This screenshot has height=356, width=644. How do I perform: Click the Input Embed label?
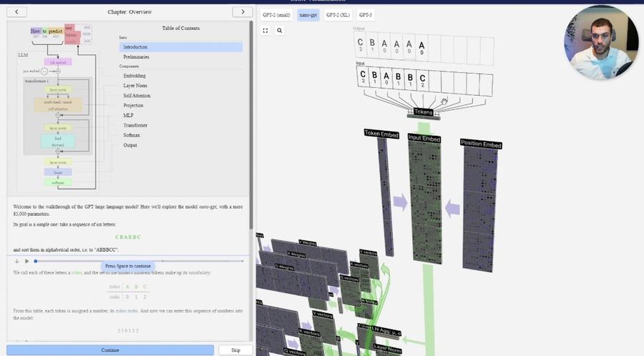click(x=424, y=138)
